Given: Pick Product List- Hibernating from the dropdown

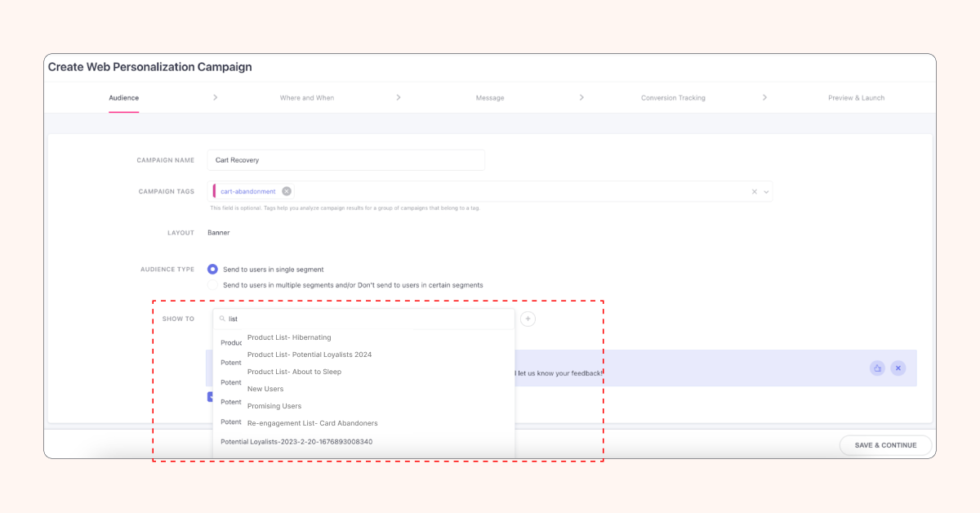Looking at the screenshot, I should coord(289,337).
